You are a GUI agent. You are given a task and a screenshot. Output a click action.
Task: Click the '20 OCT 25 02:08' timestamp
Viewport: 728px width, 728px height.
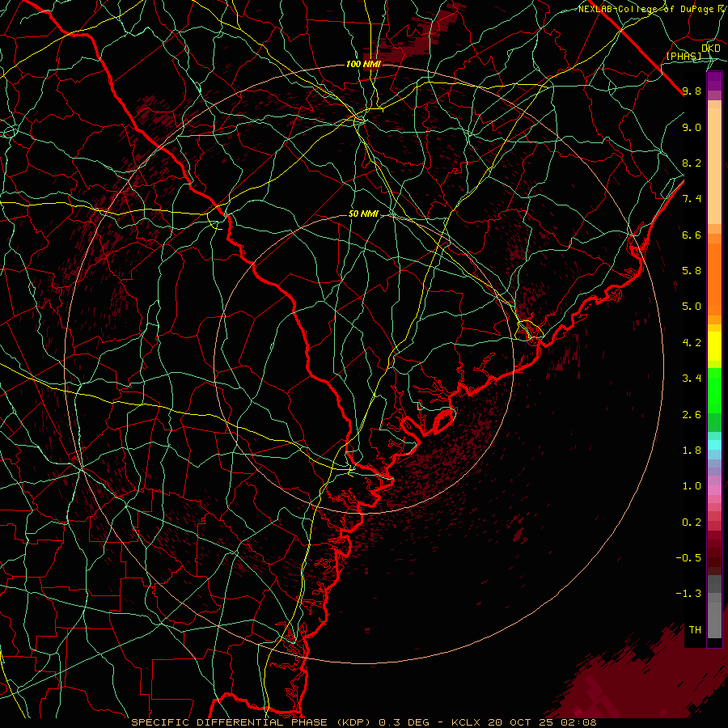click(542, 722)
